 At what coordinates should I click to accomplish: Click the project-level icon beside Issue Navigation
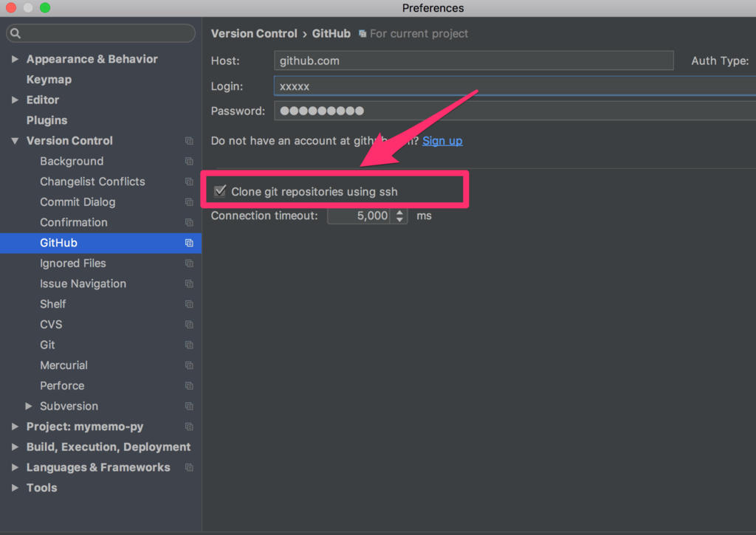click(189, 284)
